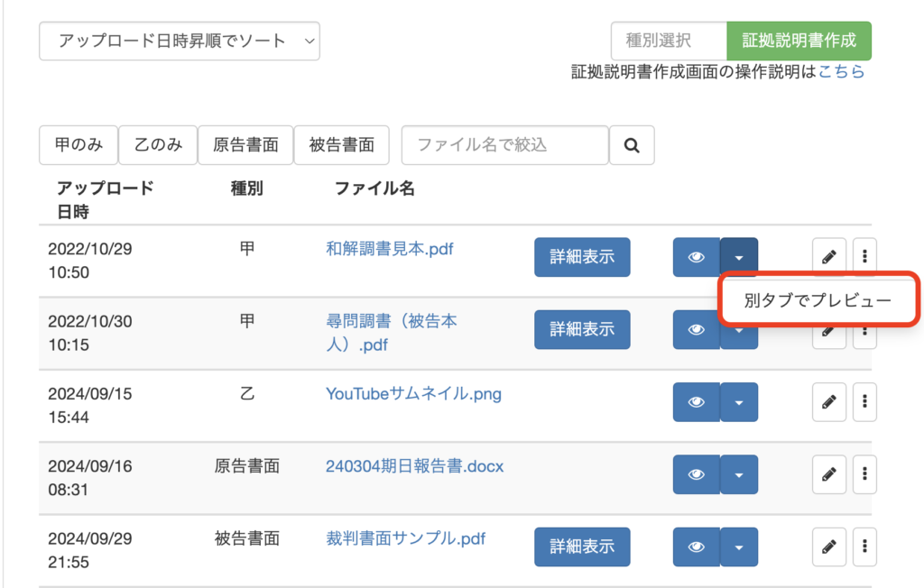The width and height of the screenshot is (924, 588).
Task: Preview 裁判書面サンプル.pdf with eye button
Action: pyautogui.click(x=696, y=547)
